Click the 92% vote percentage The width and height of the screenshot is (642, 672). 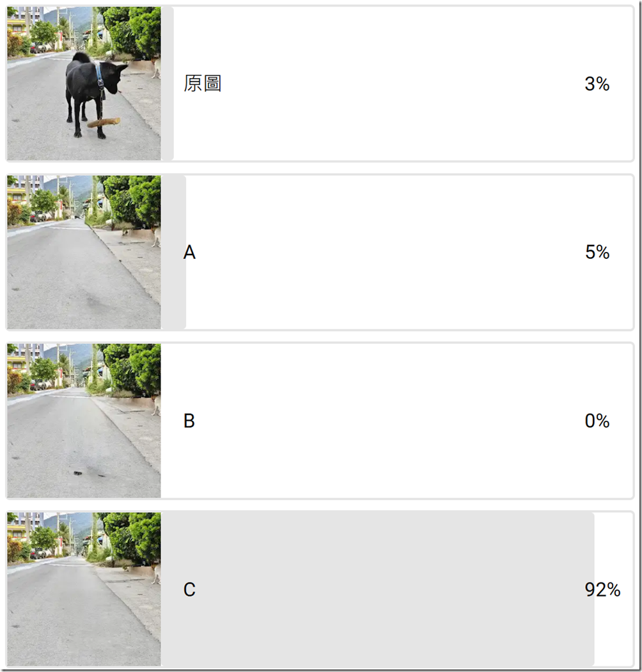point(602,590)
